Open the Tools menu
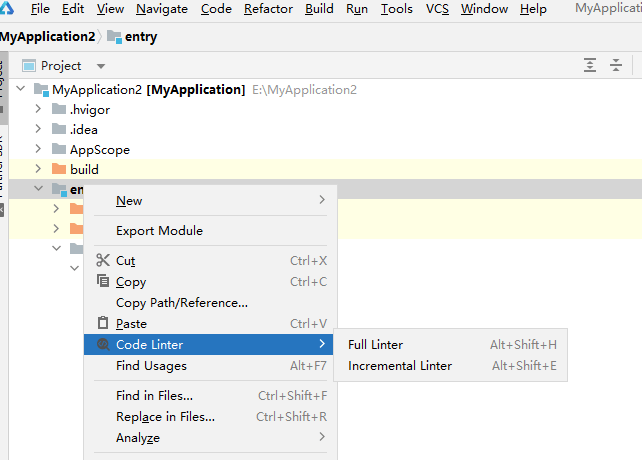 tap(396, 9)
